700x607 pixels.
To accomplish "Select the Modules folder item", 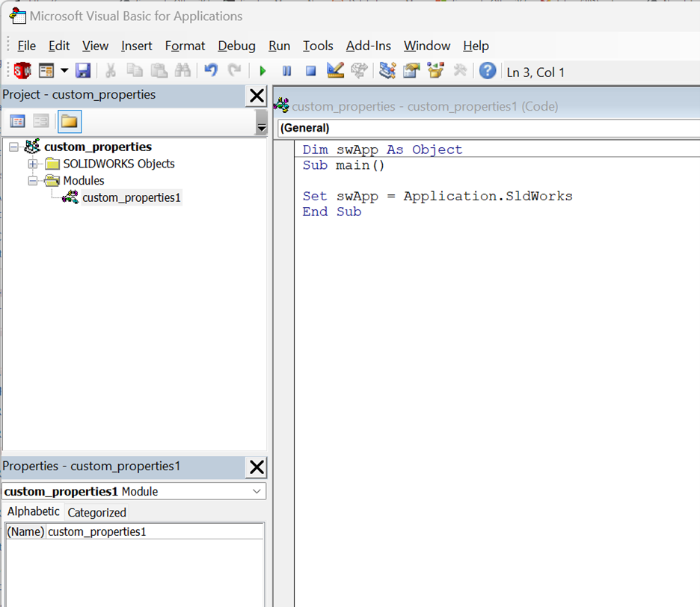I will click(84, 181).
